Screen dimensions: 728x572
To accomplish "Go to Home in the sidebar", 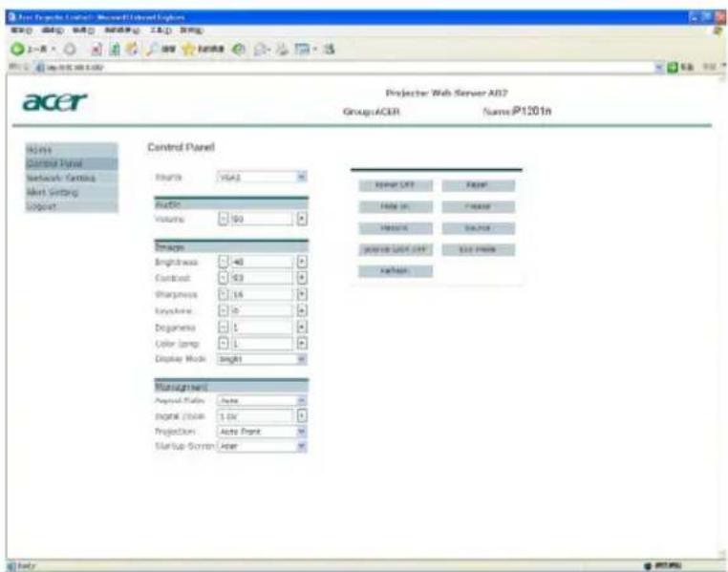I will click(72, 149).
